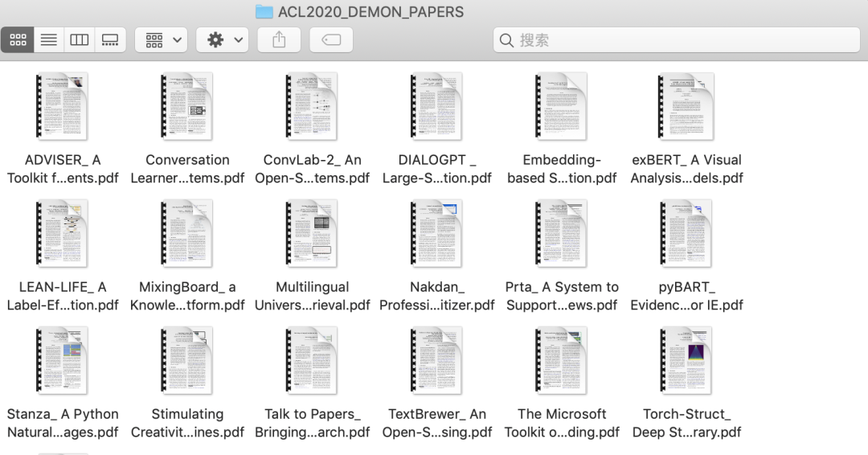This screenshot has height=455, width=868.
Task: Click filename 'Stimulating Creativit...ines.pdf'
Action: pos(187,424)
